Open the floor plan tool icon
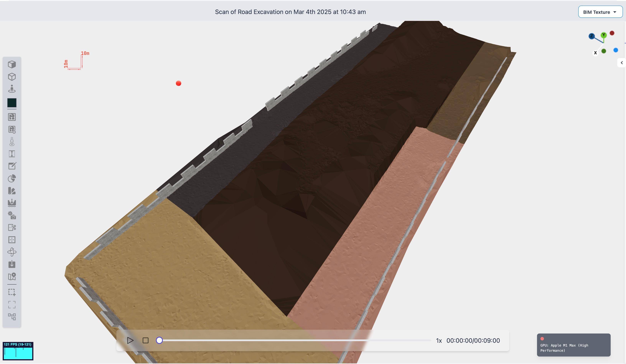 point(12,117)
